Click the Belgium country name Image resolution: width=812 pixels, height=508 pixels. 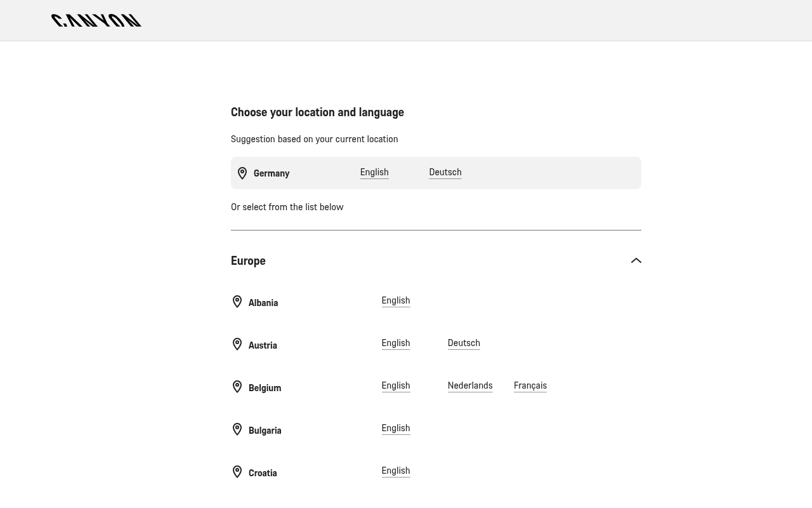click(265, 388)
